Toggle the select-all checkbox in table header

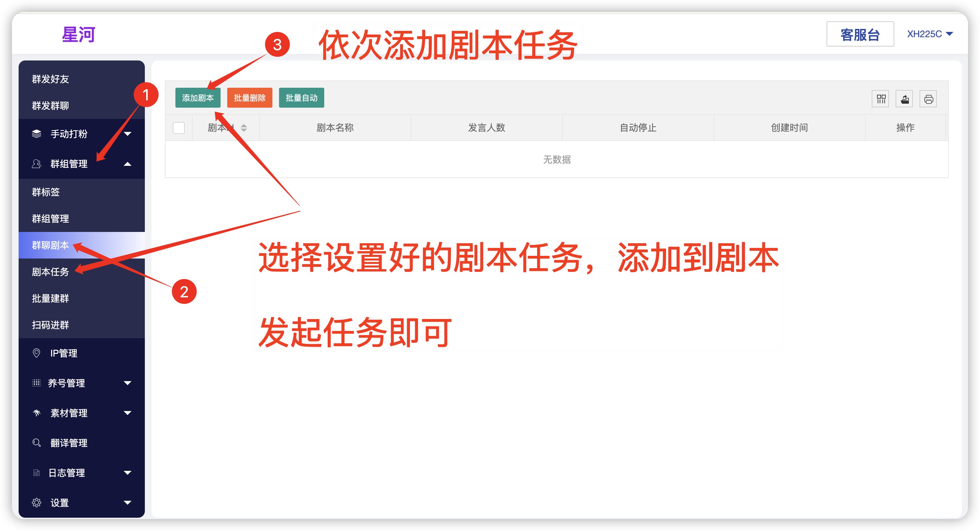coord(178,128)
